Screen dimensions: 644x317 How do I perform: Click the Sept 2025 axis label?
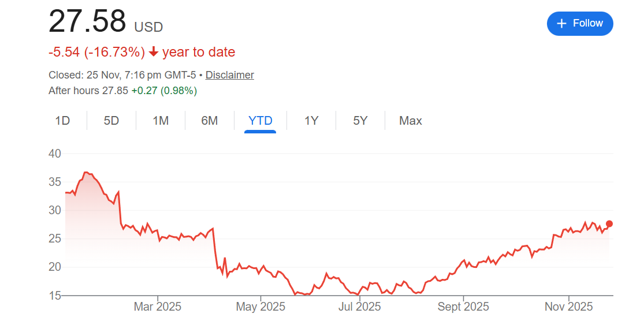(463, 307)
